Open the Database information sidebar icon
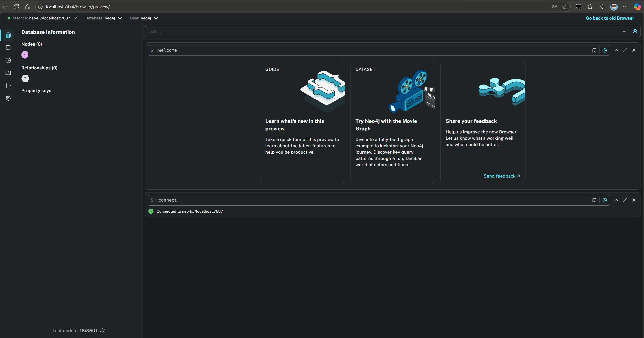The image size is (644, 338). tap(8, 35)
